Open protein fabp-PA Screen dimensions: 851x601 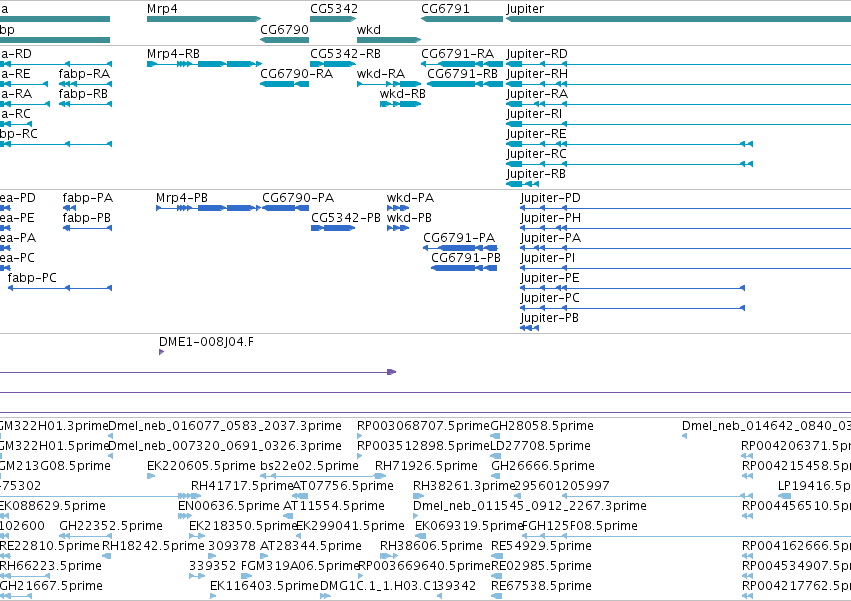[x=87, y=198]
